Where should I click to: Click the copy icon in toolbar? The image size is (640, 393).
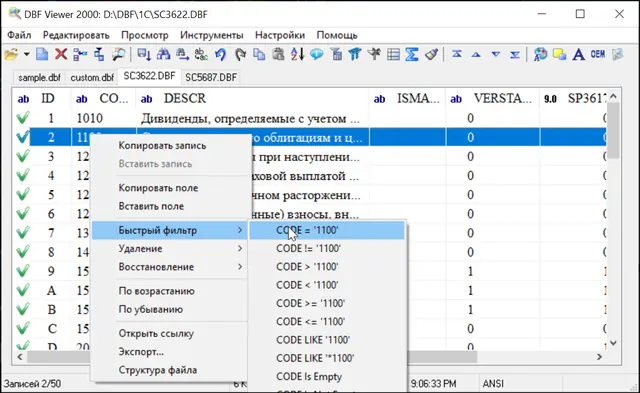(x=259, y=54)
